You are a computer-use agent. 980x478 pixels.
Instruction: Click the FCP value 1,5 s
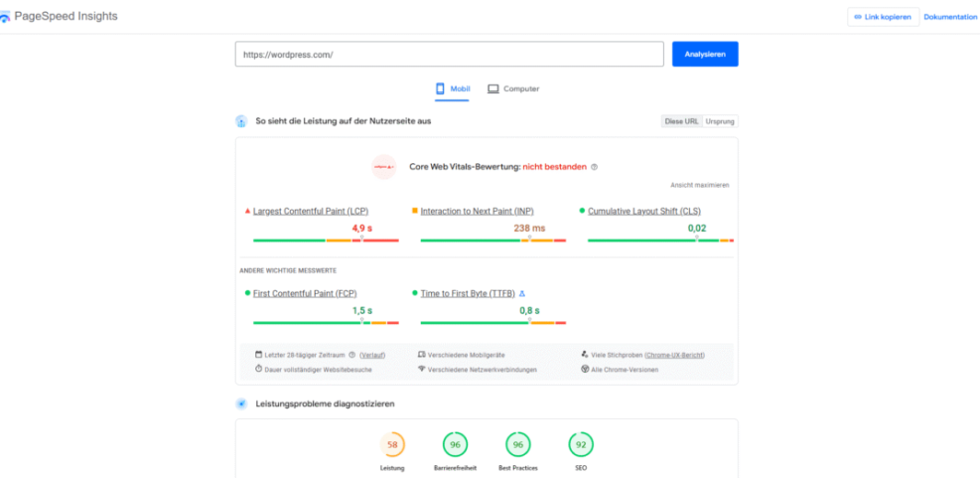pos(361,310)
